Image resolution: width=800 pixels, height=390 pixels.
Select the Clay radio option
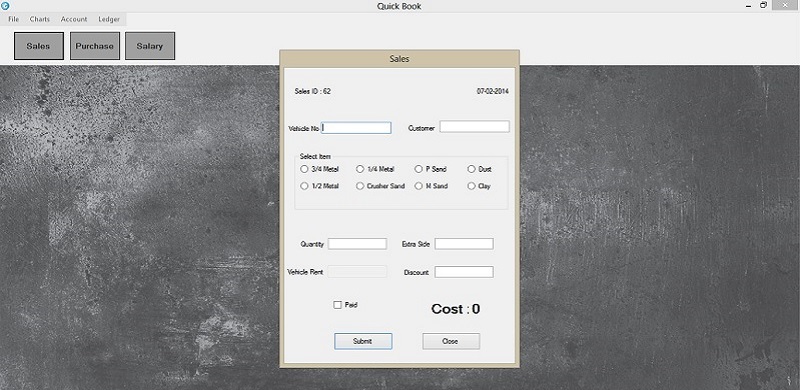pos(471,186)
